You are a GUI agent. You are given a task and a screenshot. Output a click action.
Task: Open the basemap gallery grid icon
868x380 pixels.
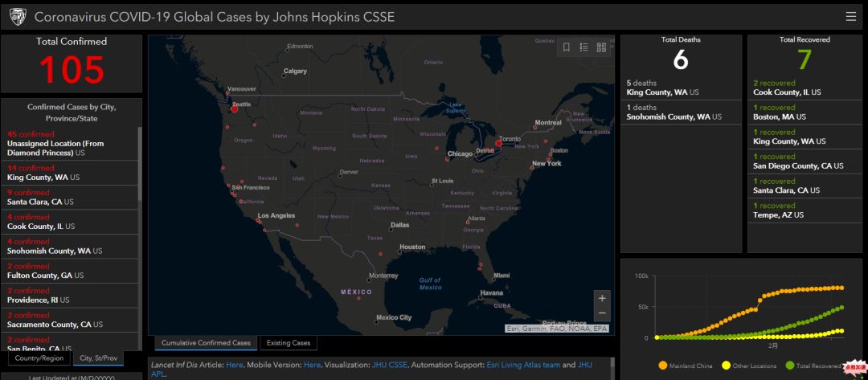coord(601,47)
